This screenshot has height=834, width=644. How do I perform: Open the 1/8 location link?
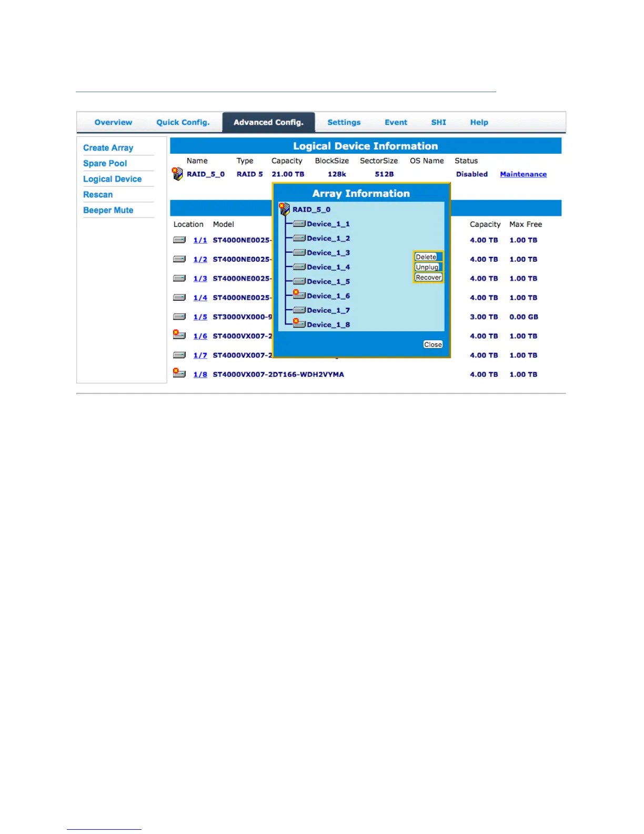(x=200, y=374)
